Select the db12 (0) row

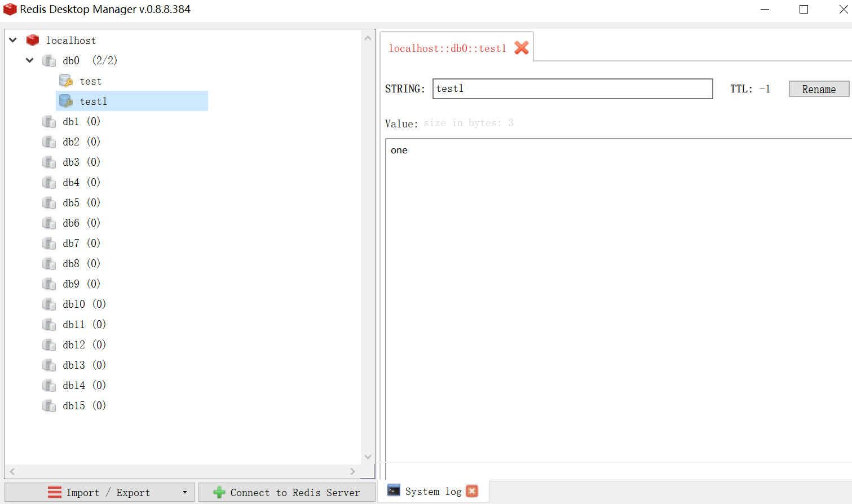pyautogui.click(x=85, y=344)
